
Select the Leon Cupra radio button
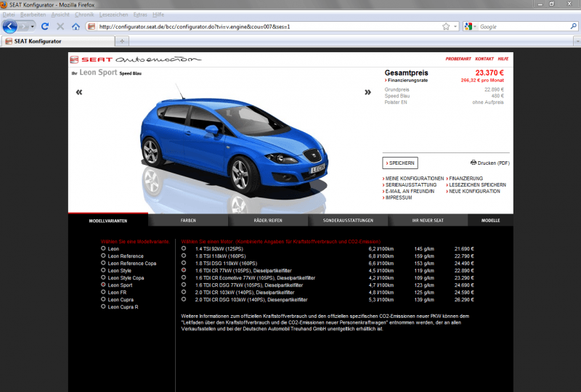[103, 299]
